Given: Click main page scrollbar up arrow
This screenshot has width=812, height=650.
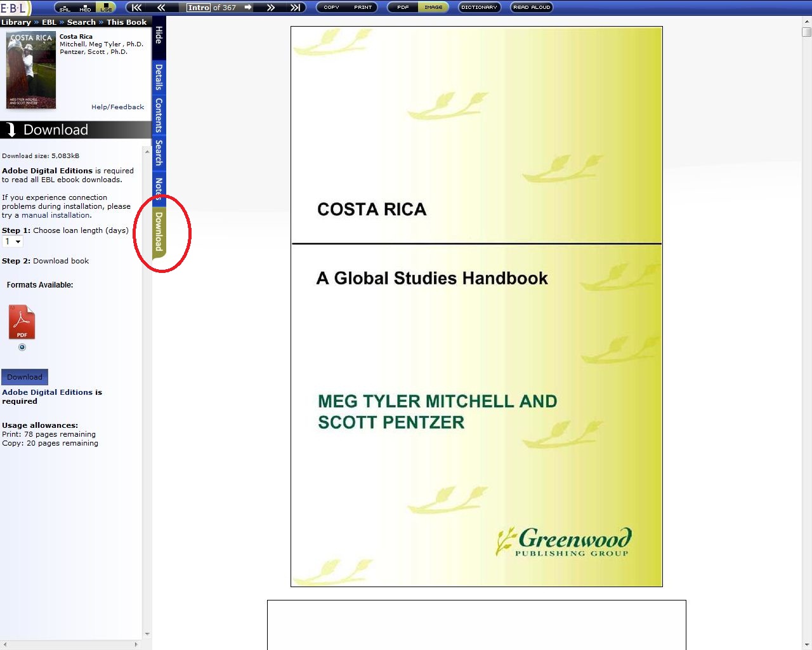Looking at the screenshot, I should click(807, 22).
